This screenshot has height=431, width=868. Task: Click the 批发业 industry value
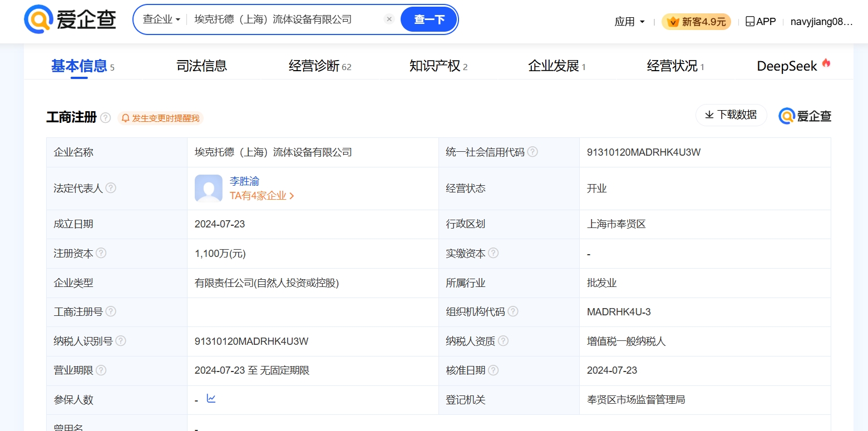601,283
